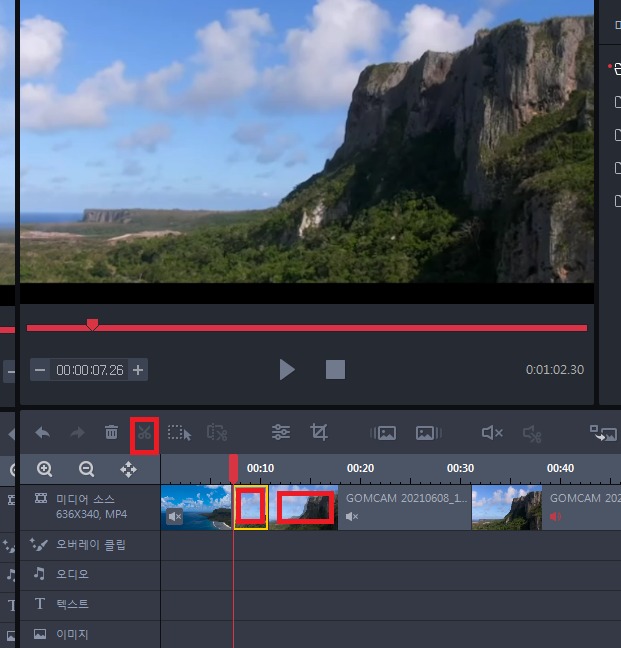Select the yellow-outlined short clip
Screen dimensions: 621x648
tap(251, 507)
